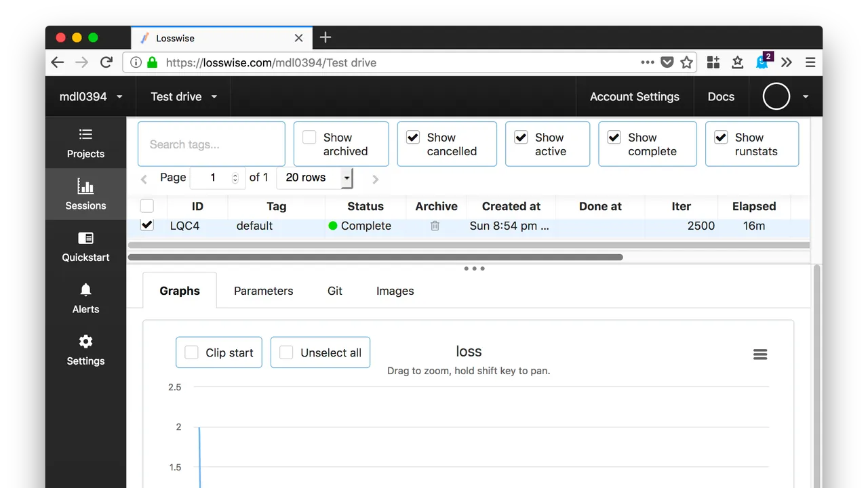Open the Projects list icon
The image size is (868, 488).
click(x=85, y=134)
